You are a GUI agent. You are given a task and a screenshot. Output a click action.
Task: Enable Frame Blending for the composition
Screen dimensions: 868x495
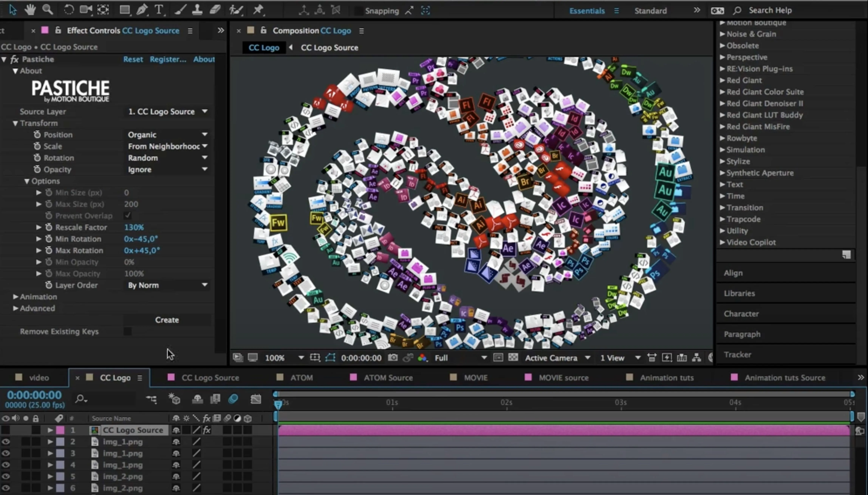coord(215,399)
